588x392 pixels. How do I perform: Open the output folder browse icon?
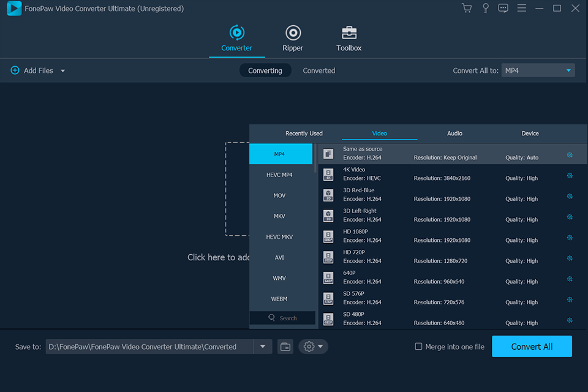284,346
